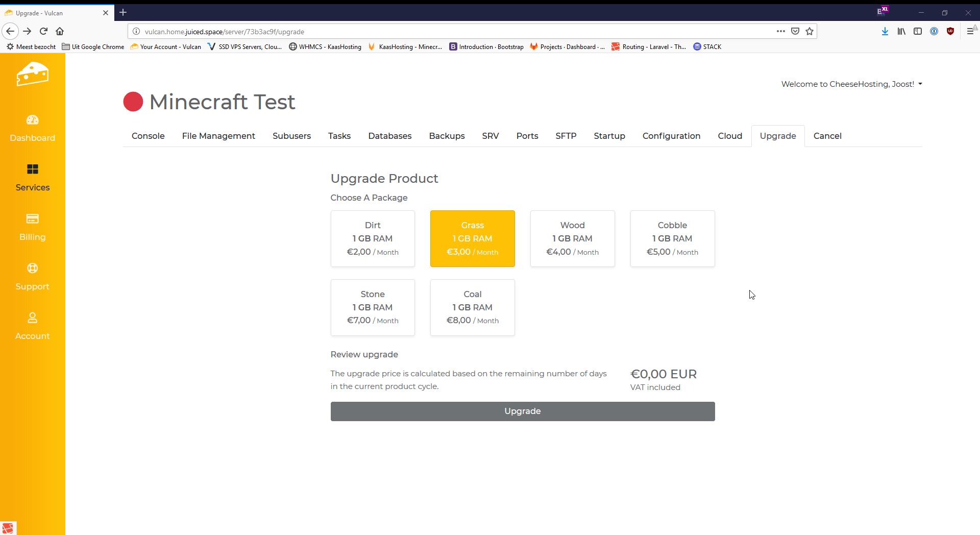Viewport: 980px width, 535px height.
Task: Go to Billing via sidebar icon
Action: coord(32,219)
